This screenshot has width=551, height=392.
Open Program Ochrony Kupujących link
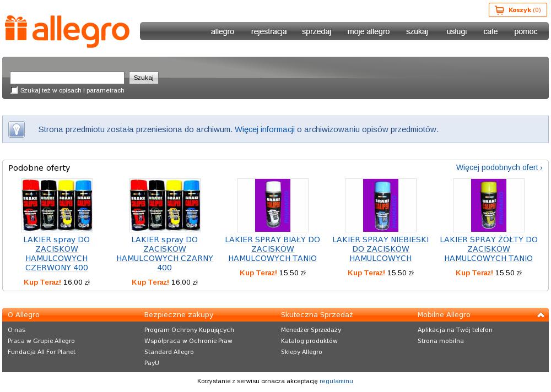(x=189, y=330)
